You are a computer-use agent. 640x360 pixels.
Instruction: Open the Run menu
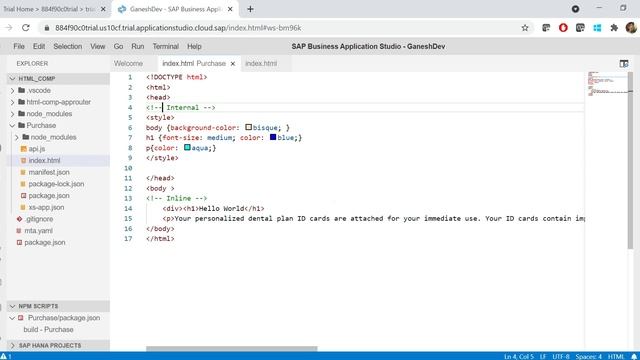[x=138, y=47]
